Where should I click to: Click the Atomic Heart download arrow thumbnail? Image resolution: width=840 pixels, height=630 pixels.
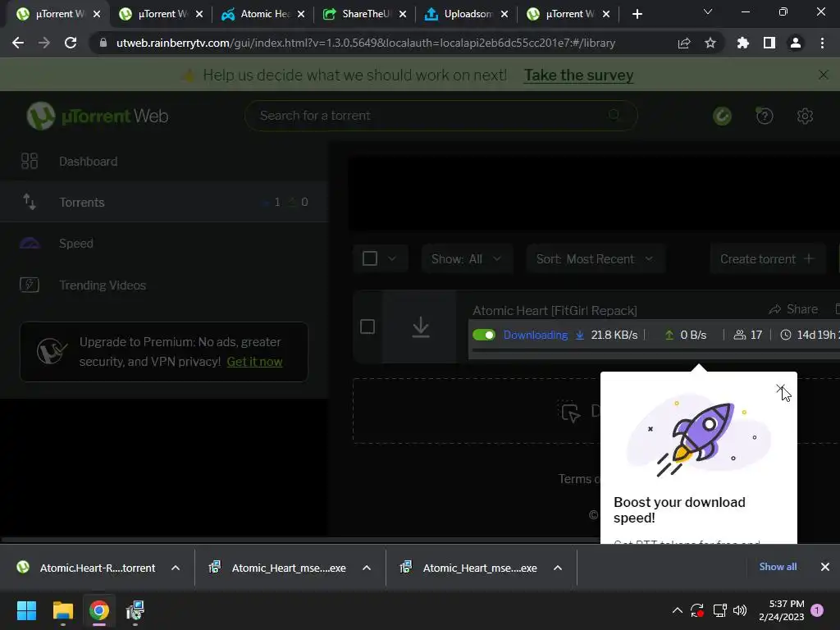[421, 326]
